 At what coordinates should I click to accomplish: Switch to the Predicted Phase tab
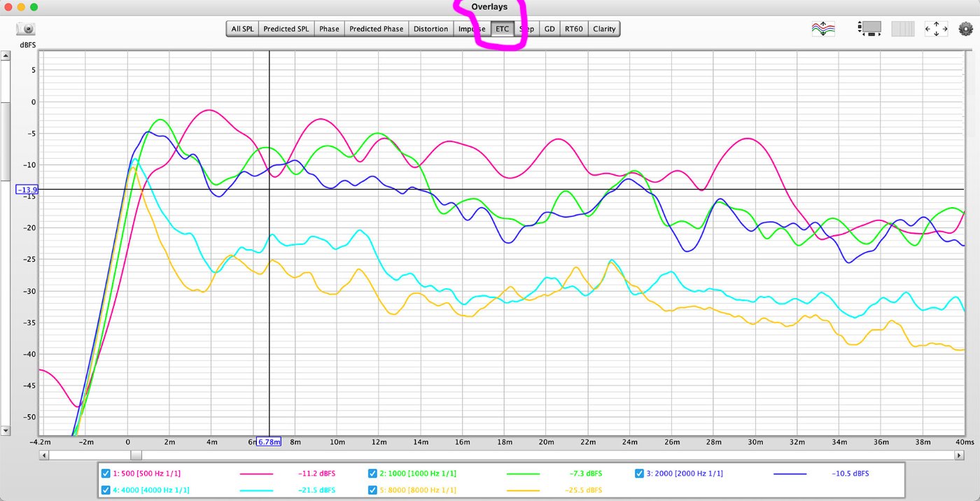(x=376, y=29)
